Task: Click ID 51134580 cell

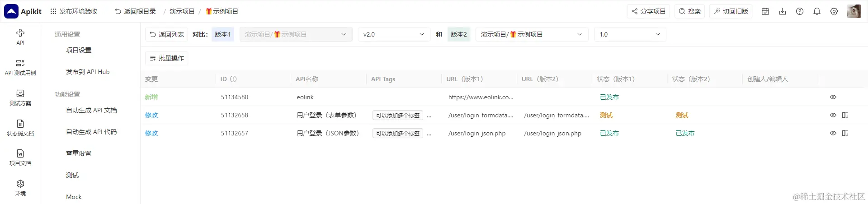Action: click(x=235, y=97)
